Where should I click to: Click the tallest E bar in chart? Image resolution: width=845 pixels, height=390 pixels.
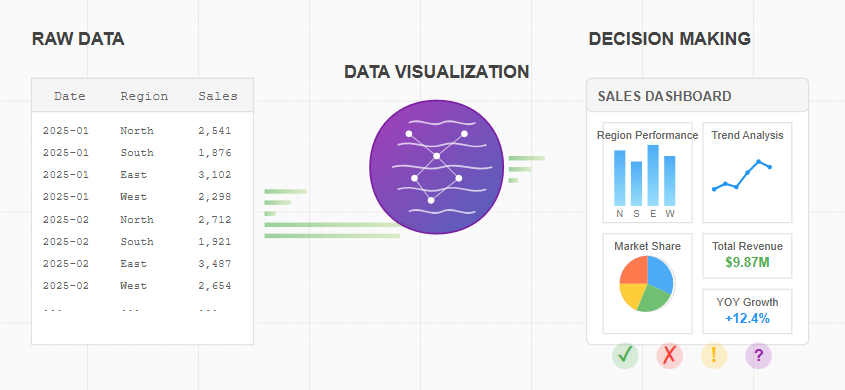tap(653, 175)
